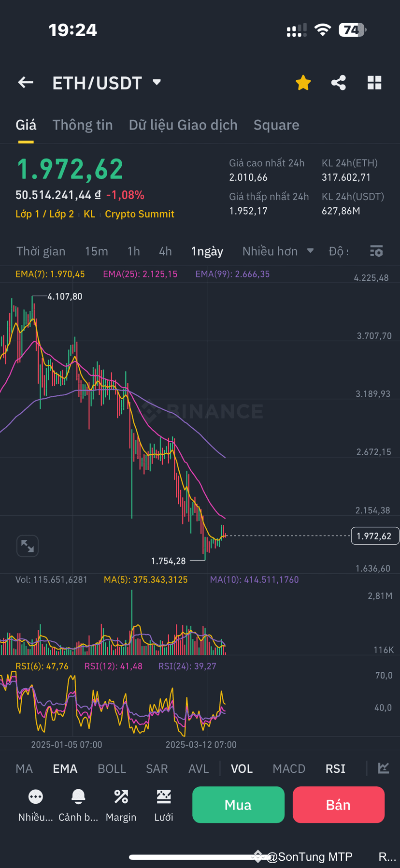Expand chart to fullscreen icon
The height and width of the screenshot is (868, 400).
click(28, 546)
